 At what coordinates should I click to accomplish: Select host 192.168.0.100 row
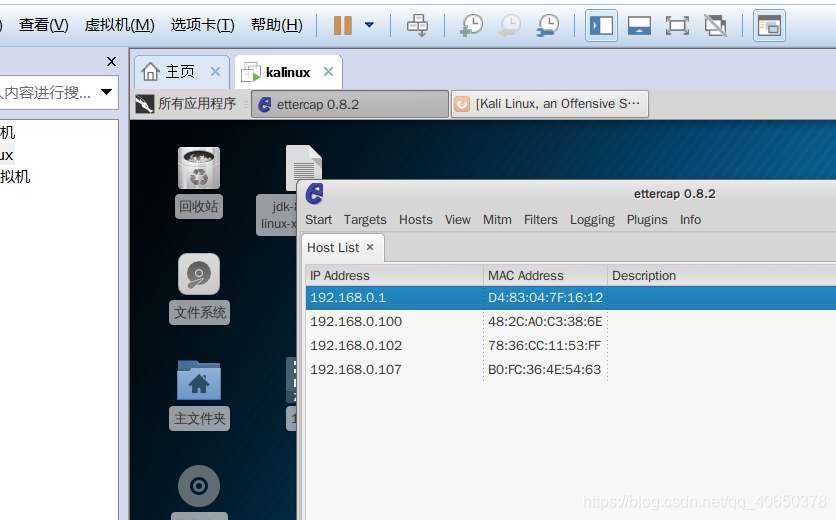coord(571,322)
